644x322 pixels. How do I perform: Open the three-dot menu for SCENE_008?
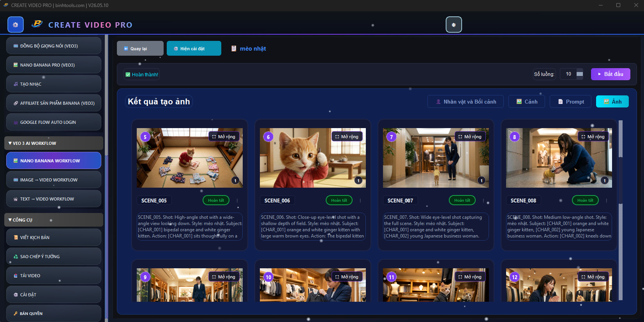pyautogui.click(x=607, y=201)
